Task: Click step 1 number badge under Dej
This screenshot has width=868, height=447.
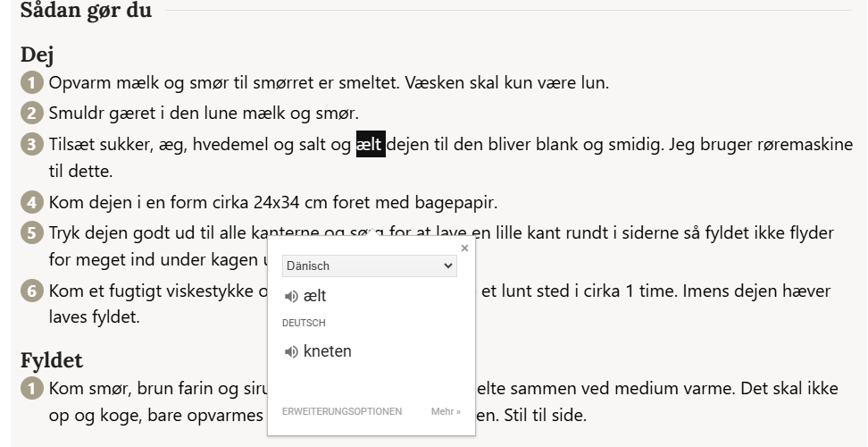Action: click(32, 83)
